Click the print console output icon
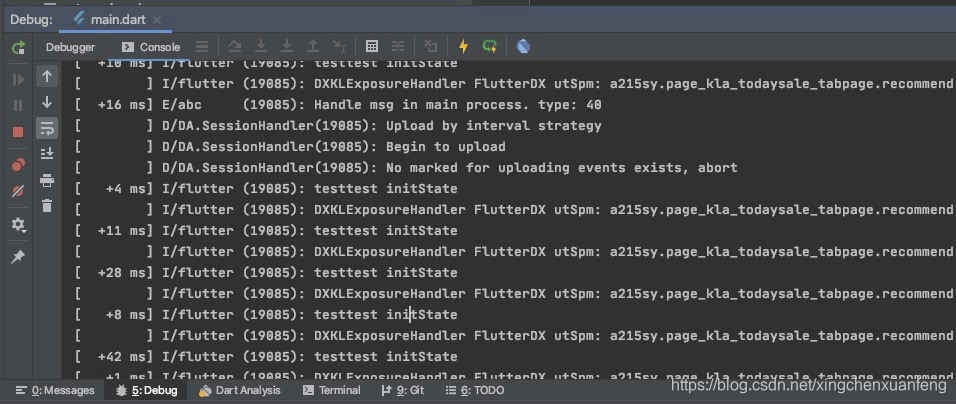Viewport: 956px width, 404px height. (47, 180)
